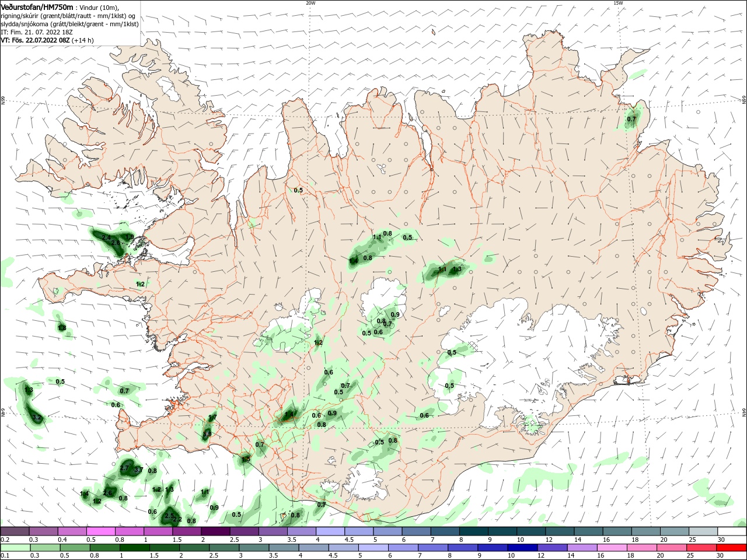Screen dimensions: 747x560
Task: Click the 1.9 precipitation value
Action: click(130, 237)
